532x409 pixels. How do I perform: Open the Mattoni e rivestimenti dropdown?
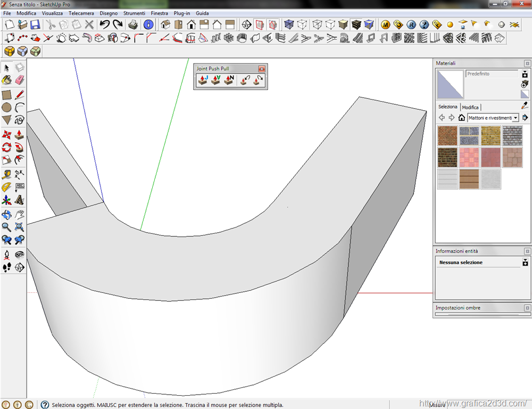(515, 118)
